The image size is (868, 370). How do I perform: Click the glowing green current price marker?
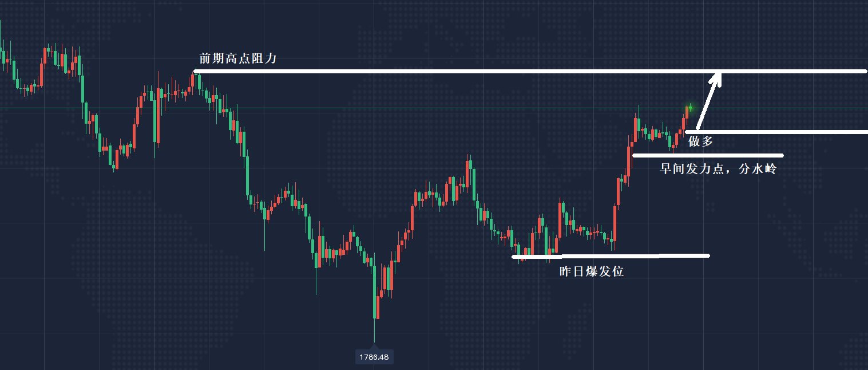[691, 107]
